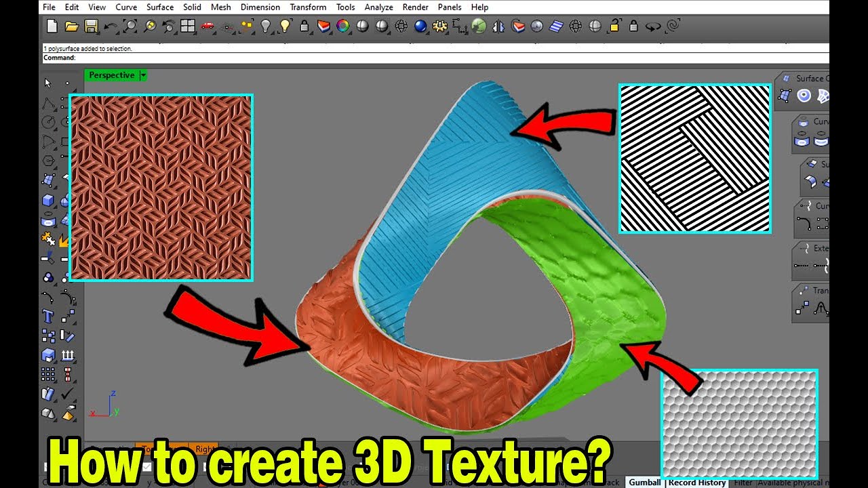The width and height of the screenshot is (868, 488).
Task: Select the Polyline tool in left sidebar
Action: pos(48,103)
